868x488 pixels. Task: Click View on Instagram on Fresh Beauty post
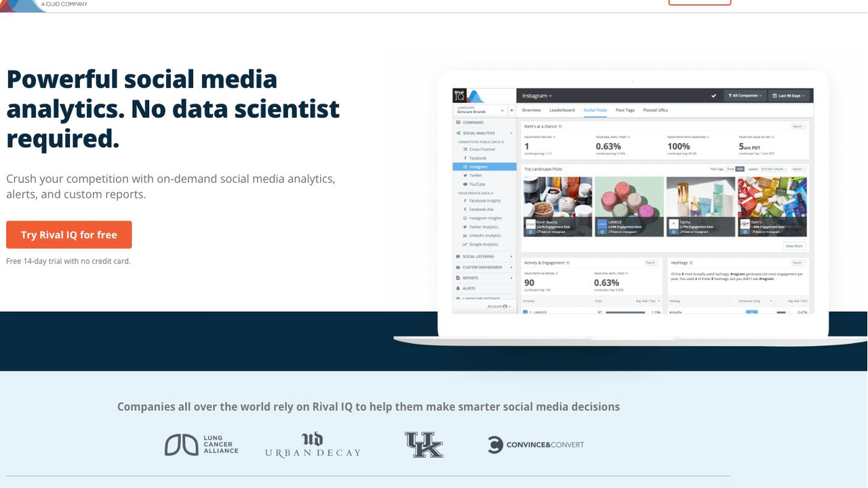553,232
